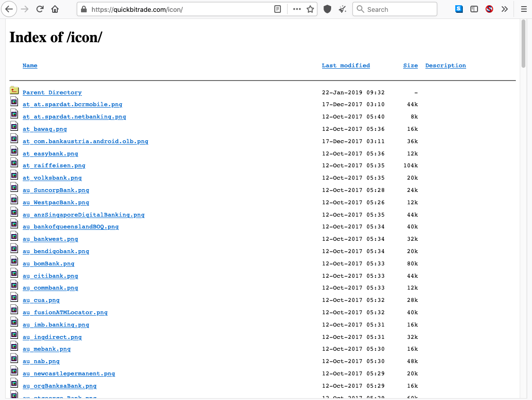The width and height of the screenshot is (532, 400).
Task: Click the 8k size of at_at.spardat.netbanking.png
Action: point(414,117)
